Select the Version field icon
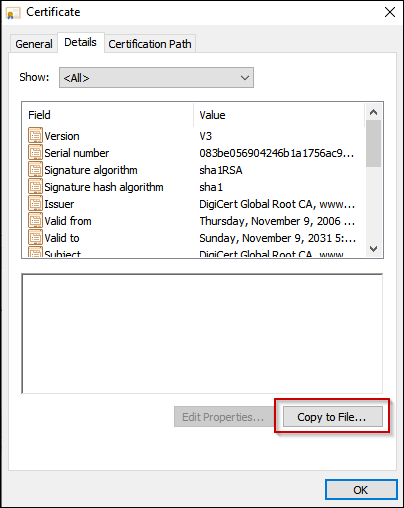The image size is (404, 508). [x=35, y=135]
